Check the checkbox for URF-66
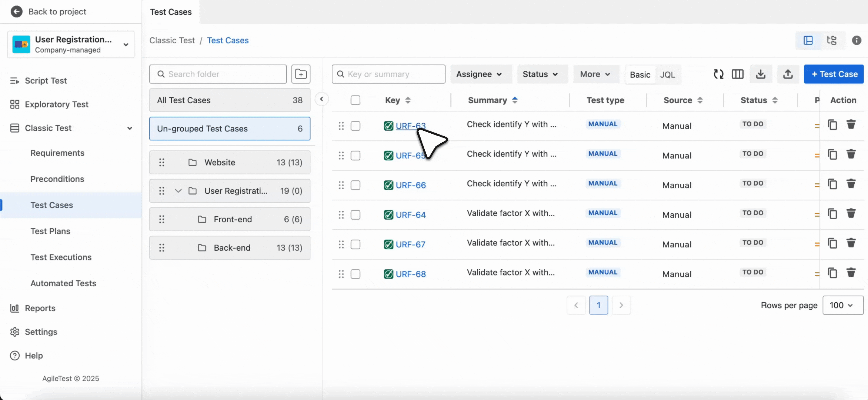Screen dimensions: 868x400 [x=355, y=185]
